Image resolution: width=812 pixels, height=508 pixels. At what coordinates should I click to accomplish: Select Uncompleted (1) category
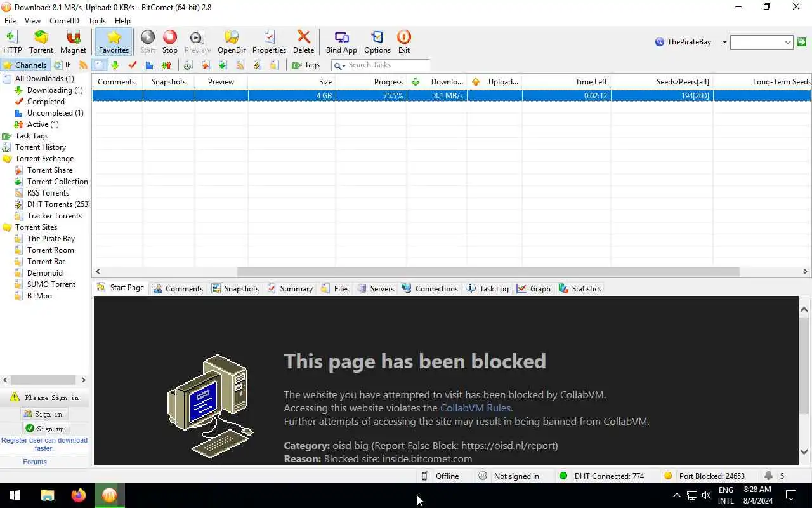coord(55,113)
